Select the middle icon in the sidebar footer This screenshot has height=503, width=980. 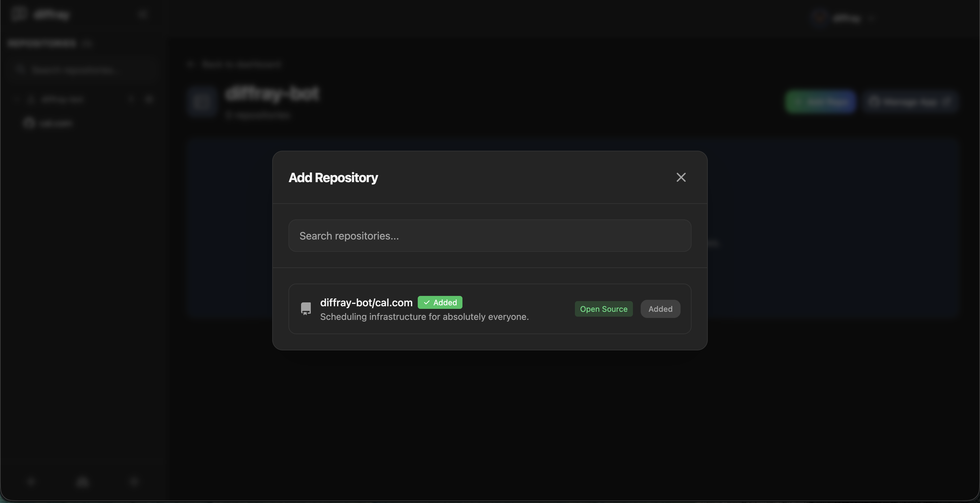(x=82, y=481)
